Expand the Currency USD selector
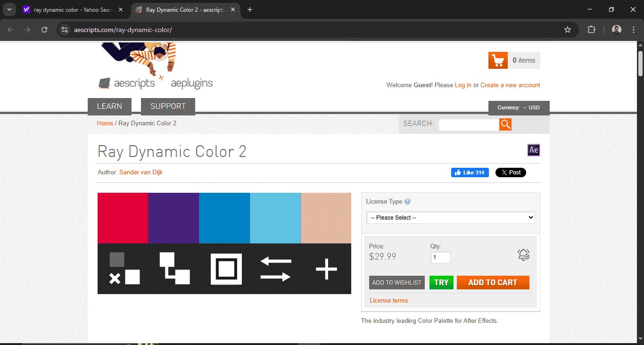644x345 pixels. tap(519, 108)
